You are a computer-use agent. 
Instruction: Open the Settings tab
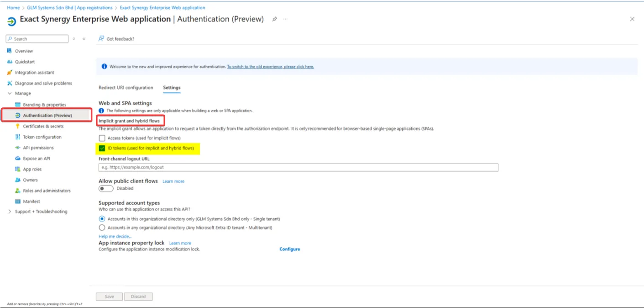click(x=172, y=88)
